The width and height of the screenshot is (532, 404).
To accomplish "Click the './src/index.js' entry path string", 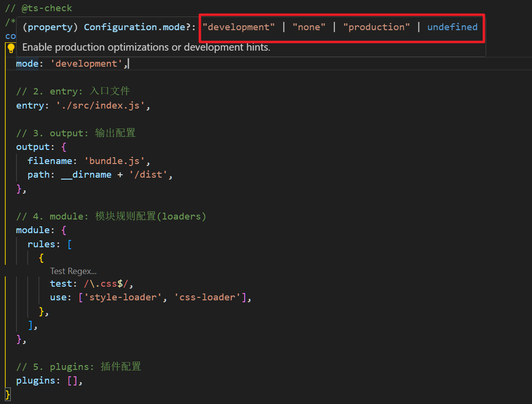I will coord(100,106).
